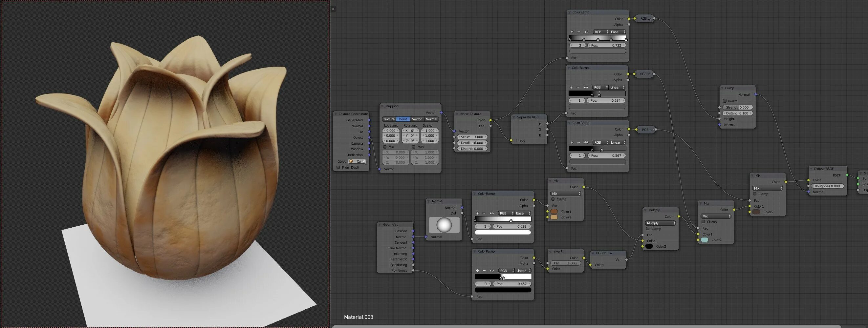The image size is (868, 328).
Task: Flip the color ramp with Pos 0.639
Action: coord(492,213)
